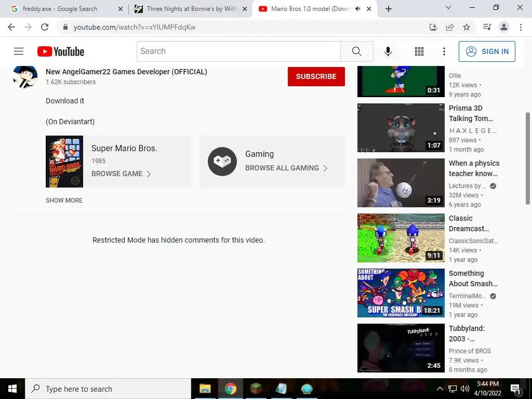Close the Three Nights at Bonnie's tab
The height and width of the screenshot is (399, 532).
(245, 9)
